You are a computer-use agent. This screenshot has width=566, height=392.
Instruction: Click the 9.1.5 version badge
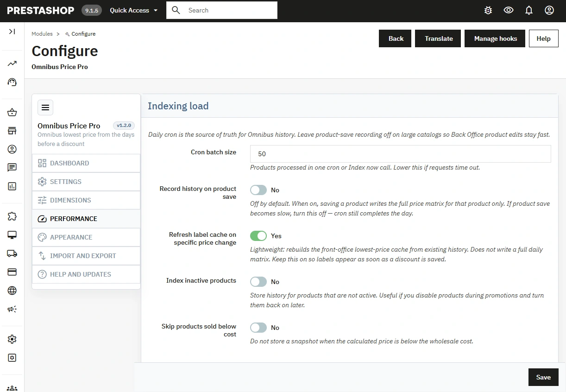pos(92,10)
